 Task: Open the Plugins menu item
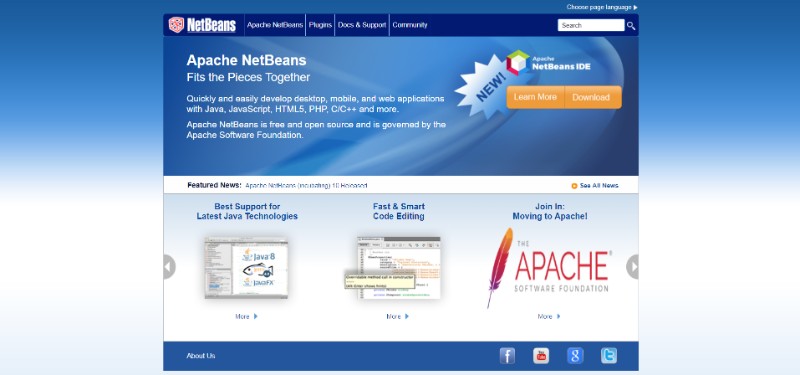click(320, 24)
